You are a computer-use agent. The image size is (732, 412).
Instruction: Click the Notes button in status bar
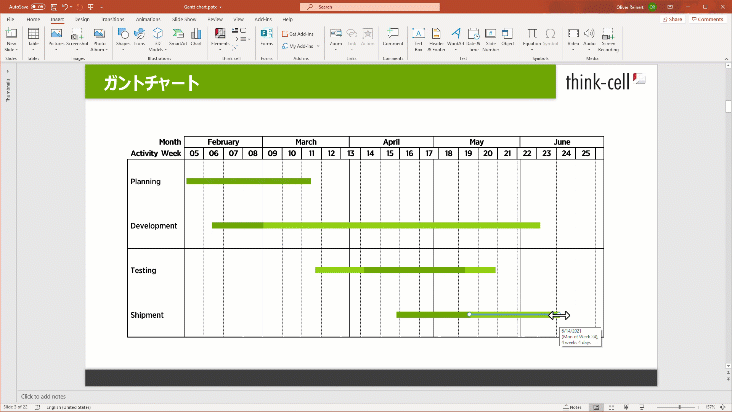tap(572, 407)
